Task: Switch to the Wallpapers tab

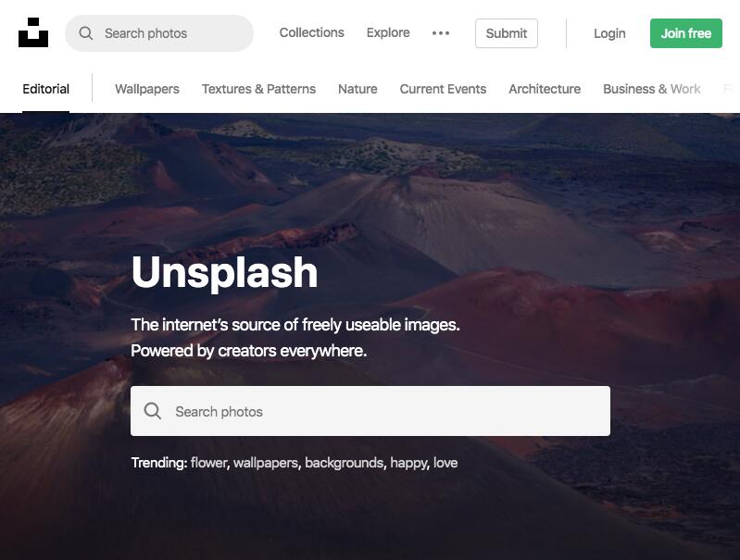Action: [x=146, y=89]
